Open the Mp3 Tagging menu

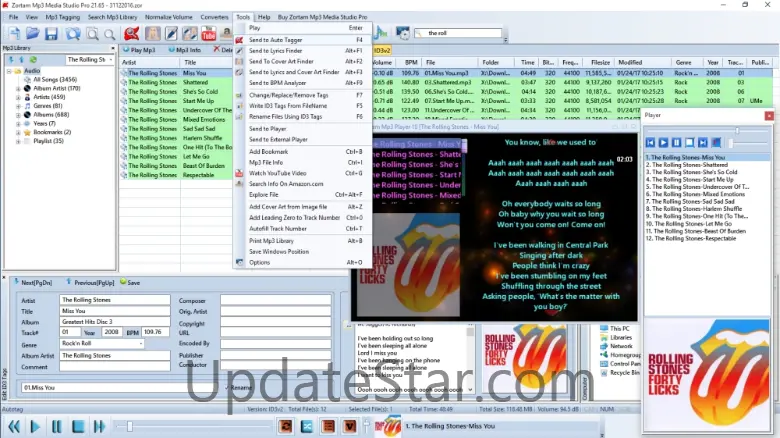[x=63, y=17]
